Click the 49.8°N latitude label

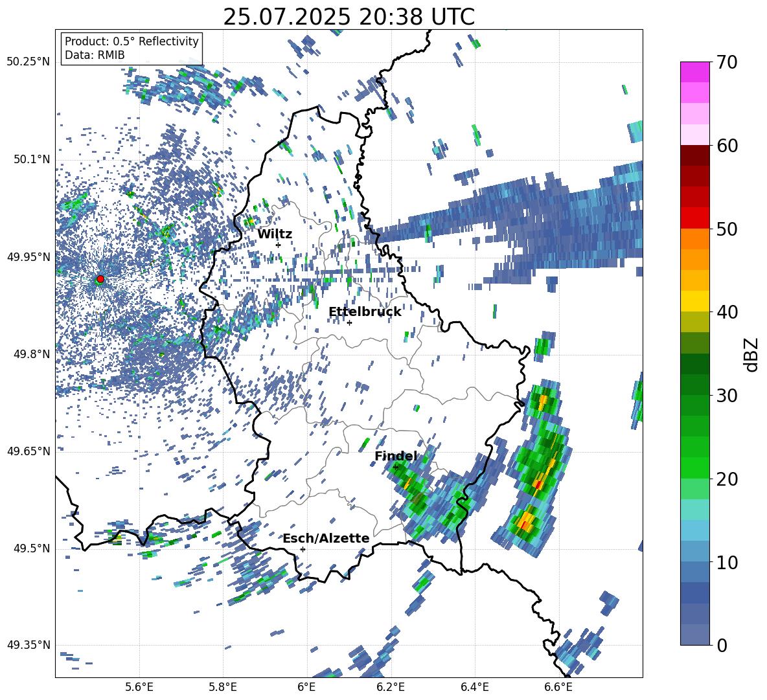point(32,354)
